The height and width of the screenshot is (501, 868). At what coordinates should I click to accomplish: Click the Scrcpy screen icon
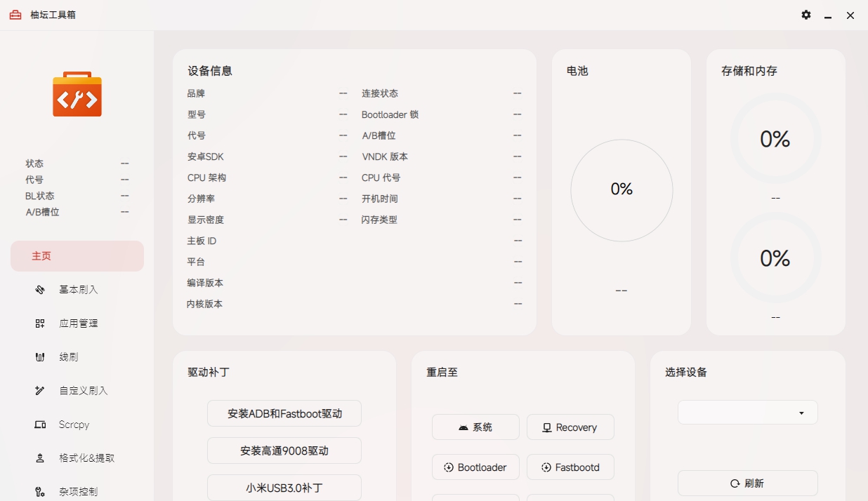pos(40,425)
